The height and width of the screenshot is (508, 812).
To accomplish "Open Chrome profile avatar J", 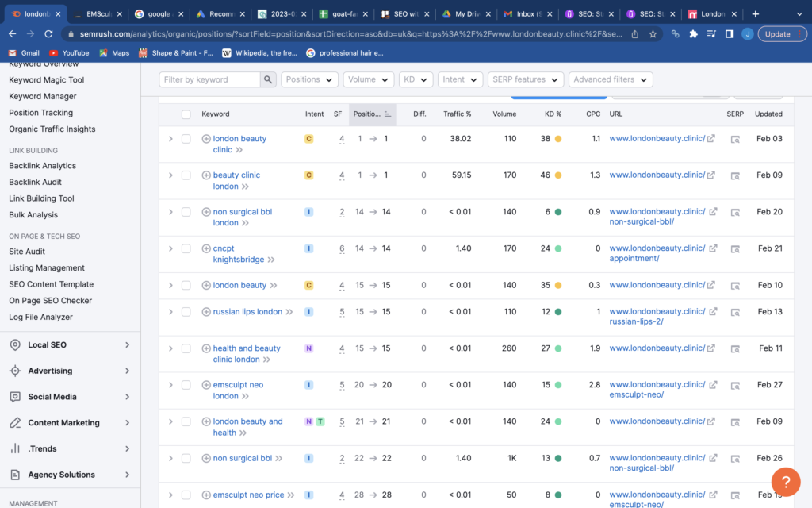I will (x=747, y=33).
